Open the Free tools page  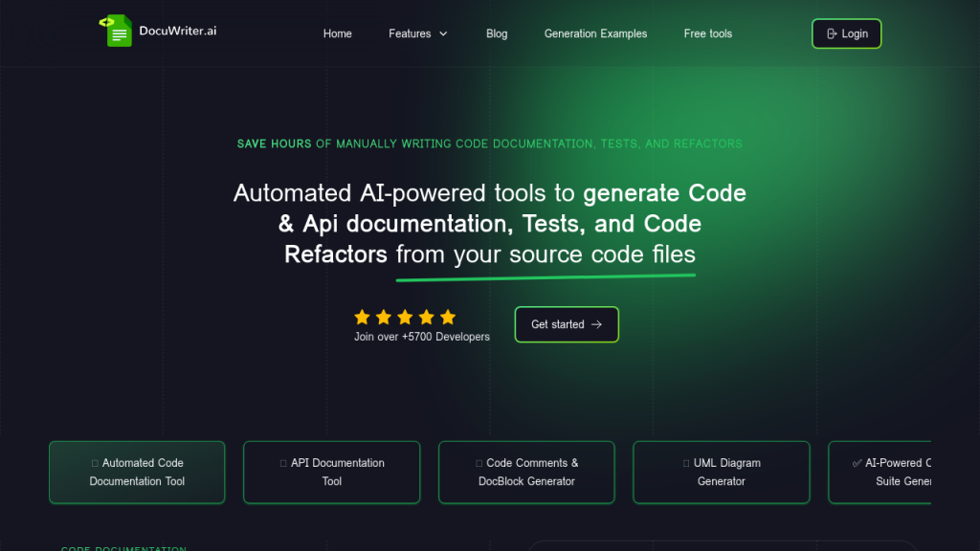tap(708, 33)
